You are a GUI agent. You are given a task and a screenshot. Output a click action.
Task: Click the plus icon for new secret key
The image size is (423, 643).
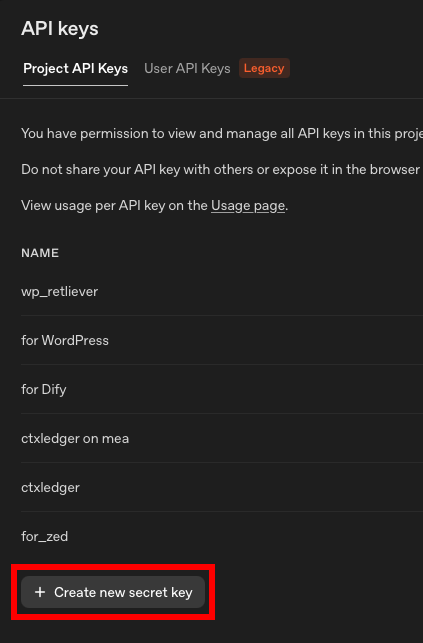[40, 592]
